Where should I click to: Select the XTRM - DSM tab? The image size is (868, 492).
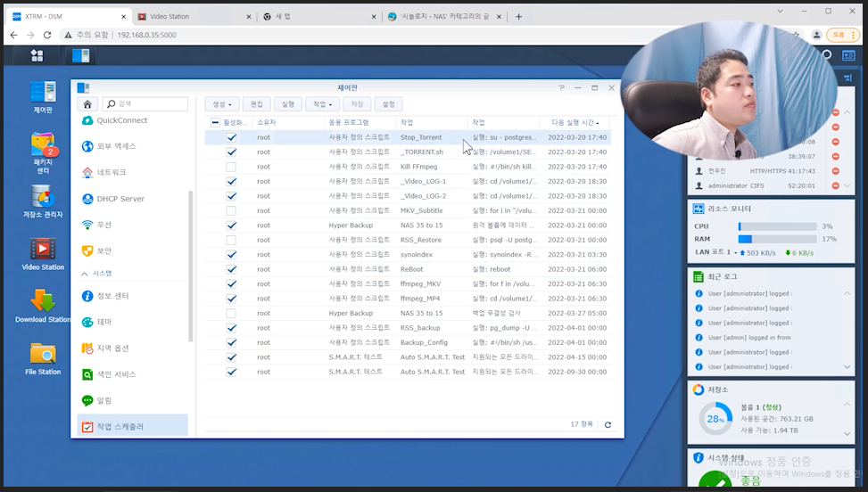[x=70, y=17]
